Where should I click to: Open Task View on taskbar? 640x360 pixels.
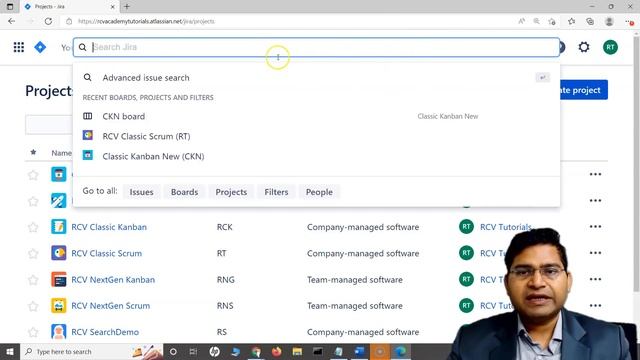pos(193,351)
